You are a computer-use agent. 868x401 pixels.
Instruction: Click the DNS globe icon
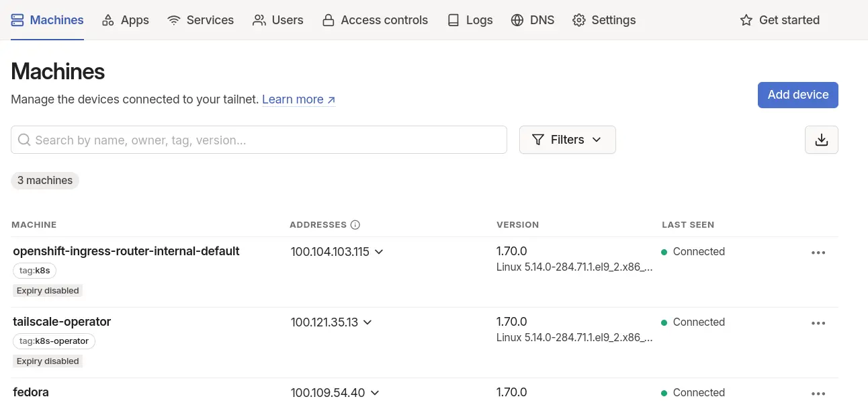point(517,20)
